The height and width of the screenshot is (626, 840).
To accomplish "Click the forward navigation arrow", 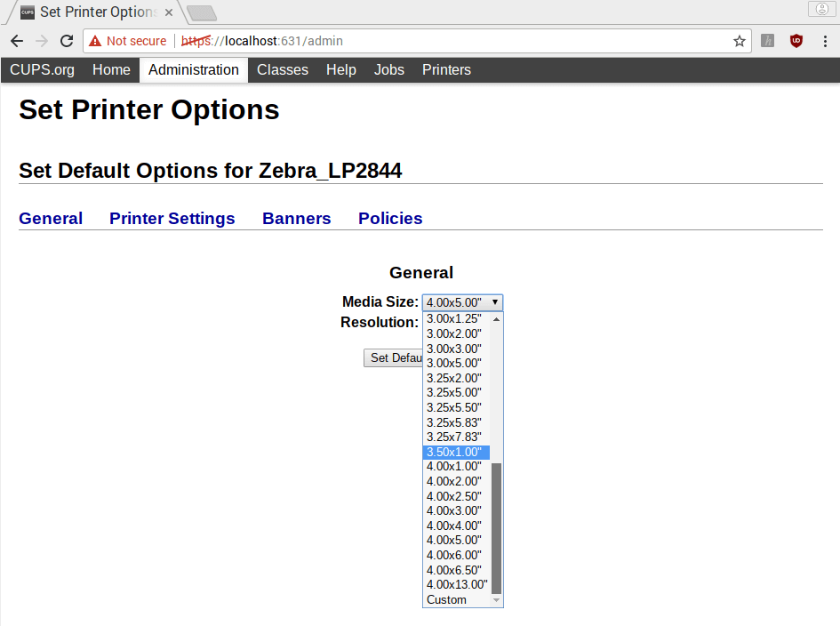I will coord(42,41).
